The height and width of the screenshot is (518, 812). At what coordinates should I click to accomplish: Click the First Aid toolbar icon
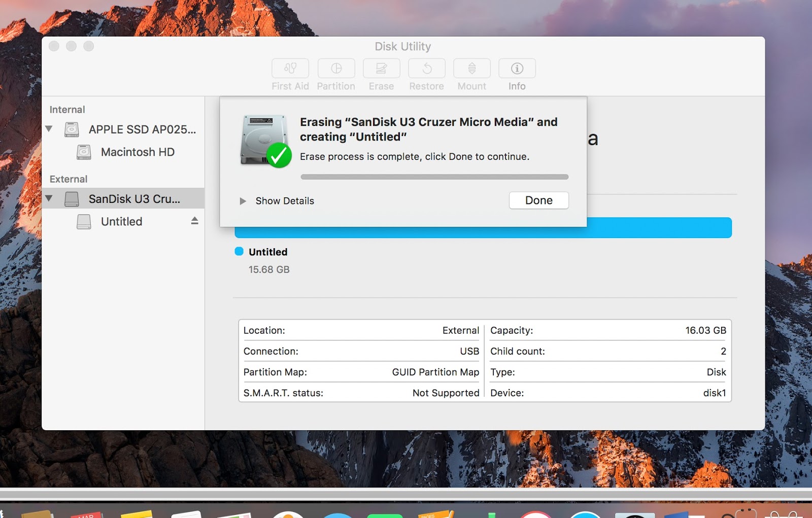point(290,68)
